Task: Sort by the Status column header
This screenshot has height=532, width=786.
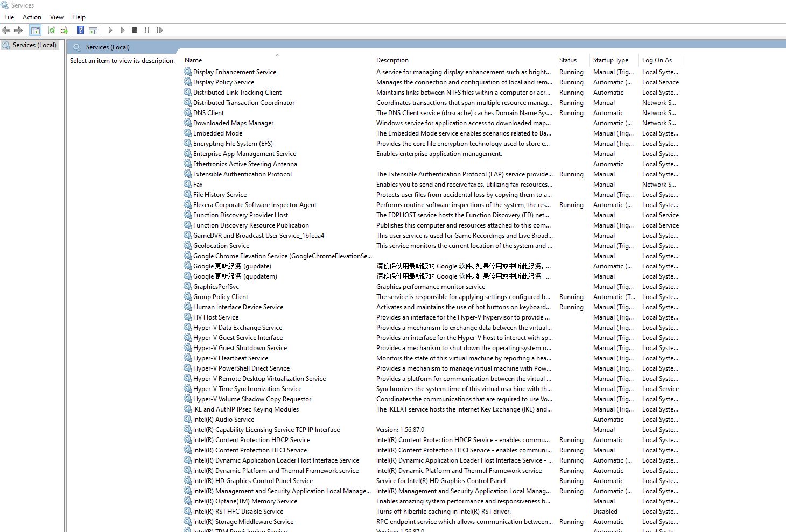Action: [x=573, y=60]
